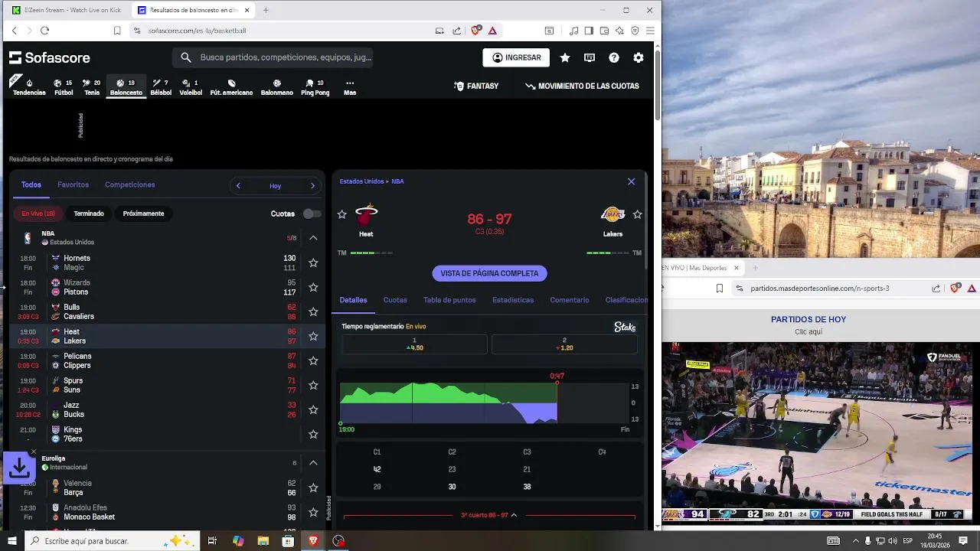Collapse the 3º cuarto 86 - 97 section
Screen dimensions: 980x551
(489, 515)
